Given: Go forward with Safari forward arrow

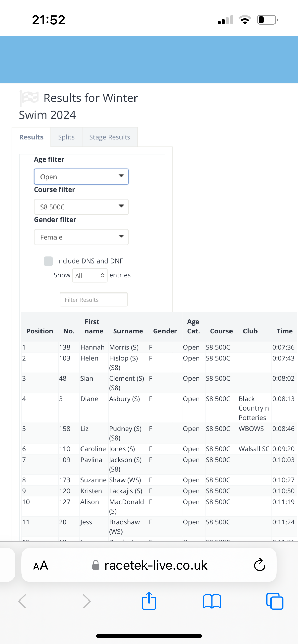Looking at the screenshot, I should tap(87, 601).
